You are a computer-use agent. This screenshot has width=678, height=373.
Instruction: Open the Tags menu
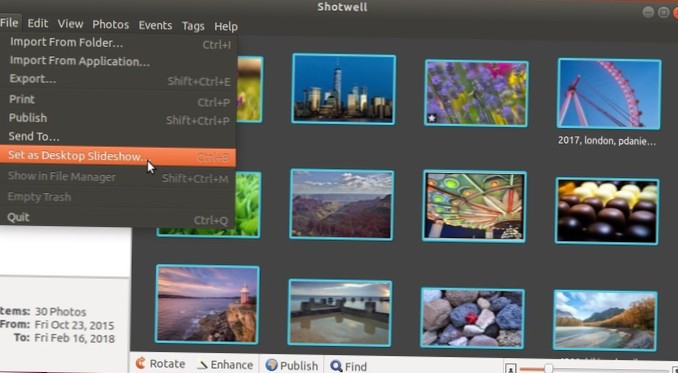tap(193, 26)
